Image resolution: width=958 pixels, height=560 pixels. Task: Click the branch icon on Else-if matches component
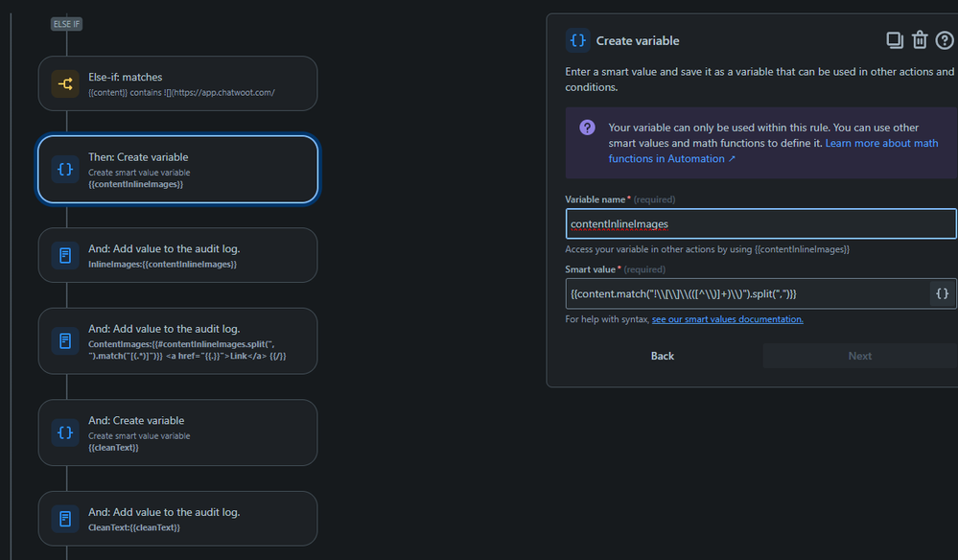65,83
